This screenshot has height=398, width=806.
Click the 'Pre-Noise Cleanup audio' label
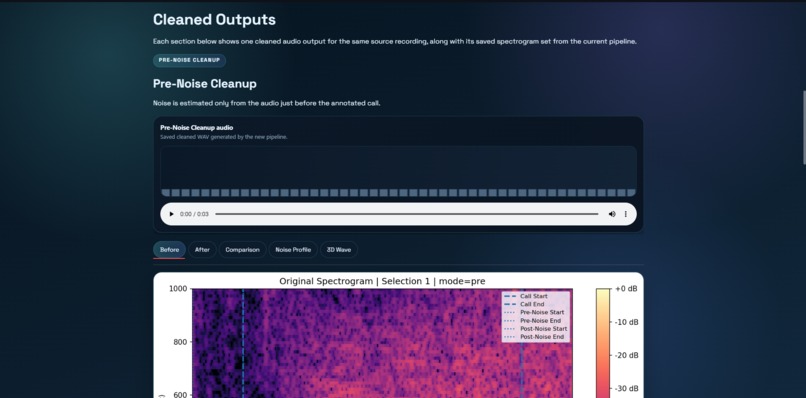coord(196,128)
